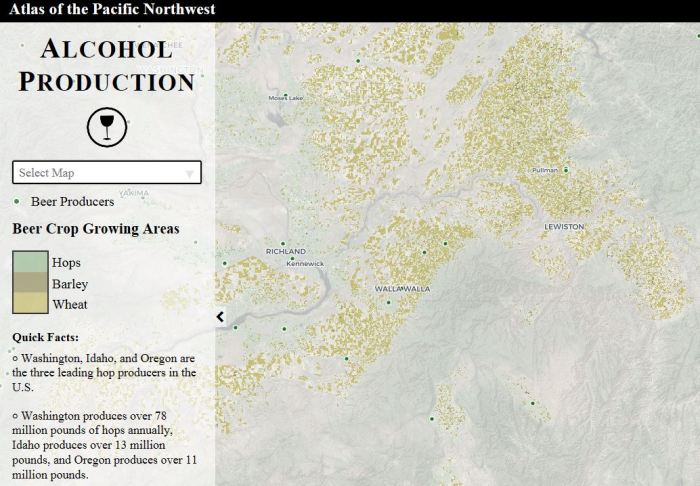Collapse the sidebar with the left arrow
The height and width of the screenshot is (486, 700).
click(x=220, y=317)
